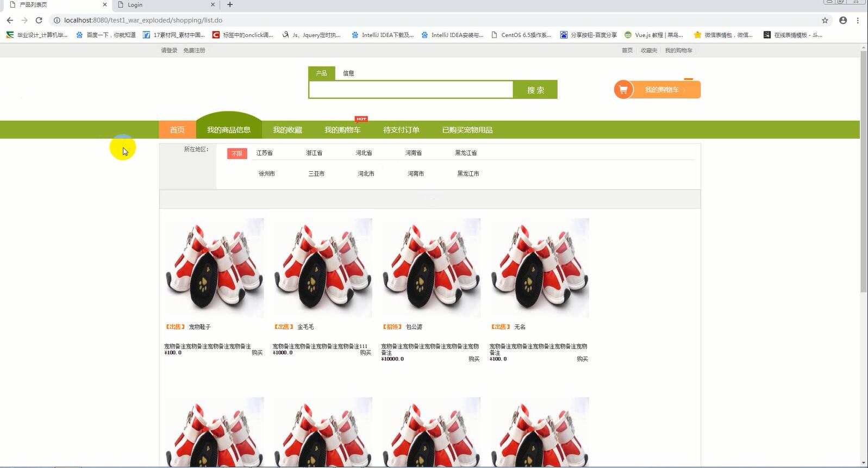868x468 pixels.
Task: Filter by region 江苏省
Action: click(265, 153)
